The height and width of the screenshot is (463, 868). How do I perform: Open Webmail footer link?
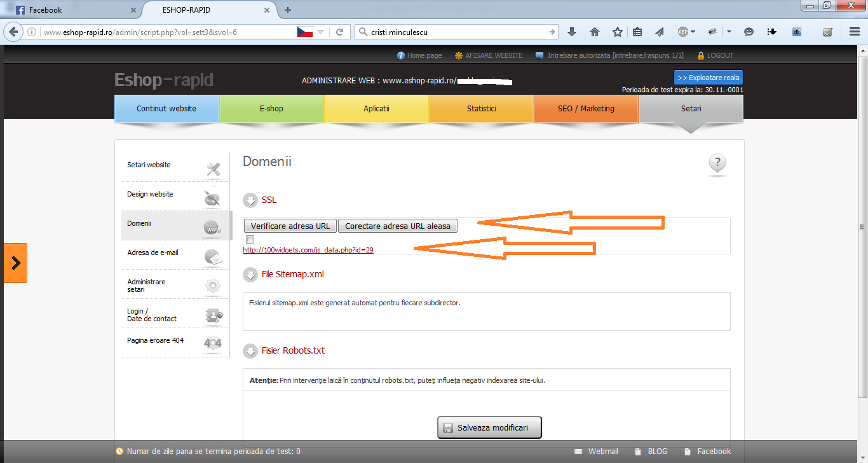pyautogui.click(x=596, y=452)
